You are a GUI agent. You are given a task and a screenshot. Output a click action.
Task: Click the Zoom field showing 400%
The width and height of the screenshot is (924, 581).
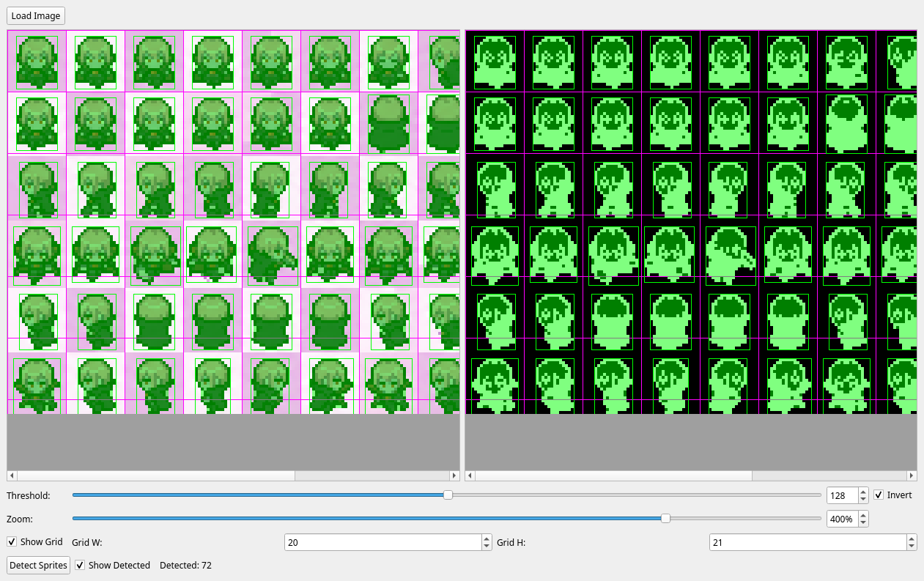click(x=842, y=519)
